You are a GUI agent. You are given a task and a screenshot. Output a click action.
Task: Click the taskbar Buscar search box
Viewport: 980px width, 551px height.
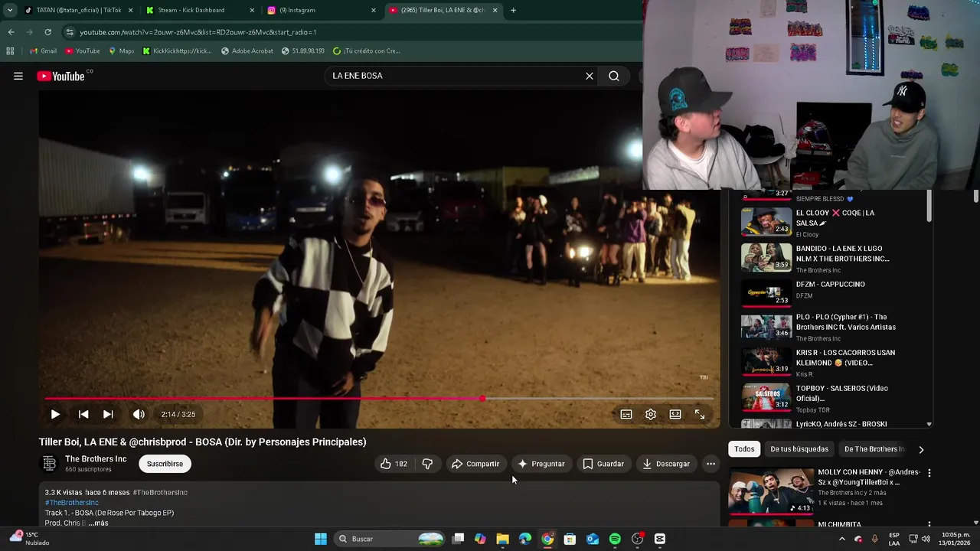(390, 539)
